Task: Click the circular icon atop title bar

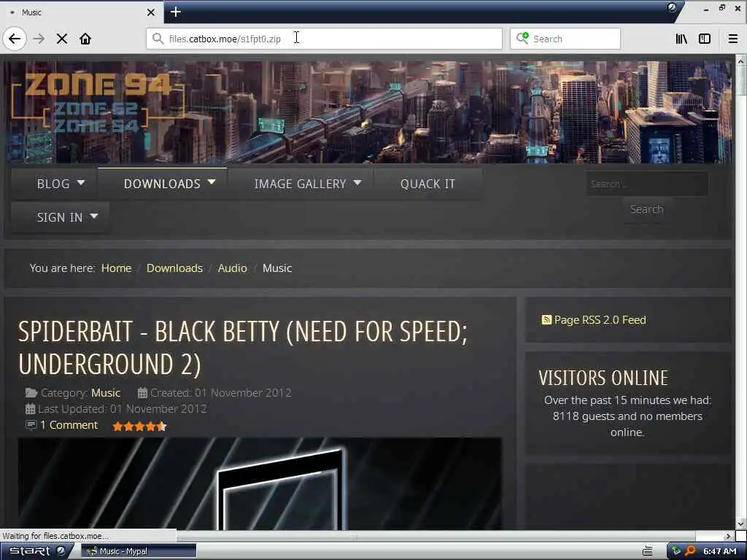Action: click(672, 7)
